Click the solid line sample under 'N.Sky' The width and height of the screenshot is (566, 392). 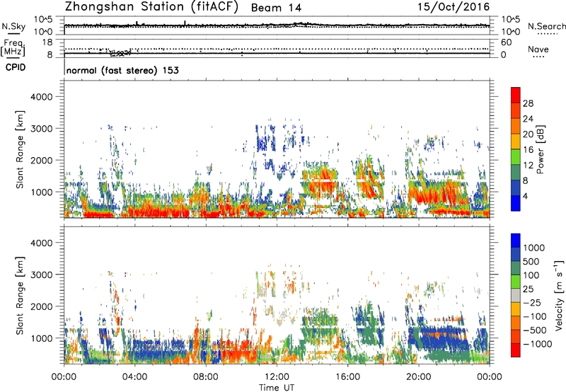coord(13,34)
